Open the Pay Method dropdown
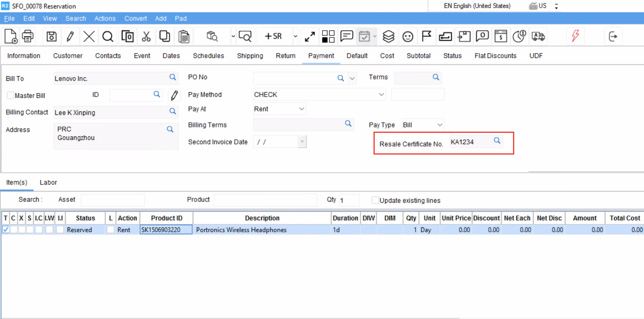This screenshot has width=644, height=319. pos(381,95)
